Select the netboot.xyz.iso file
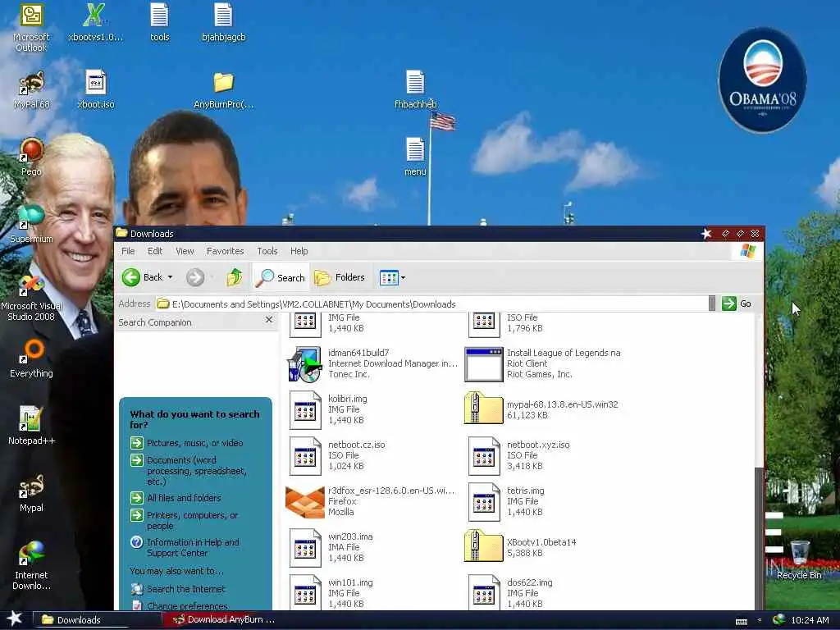This screenshot has height=630, width=840. [518, 456]
